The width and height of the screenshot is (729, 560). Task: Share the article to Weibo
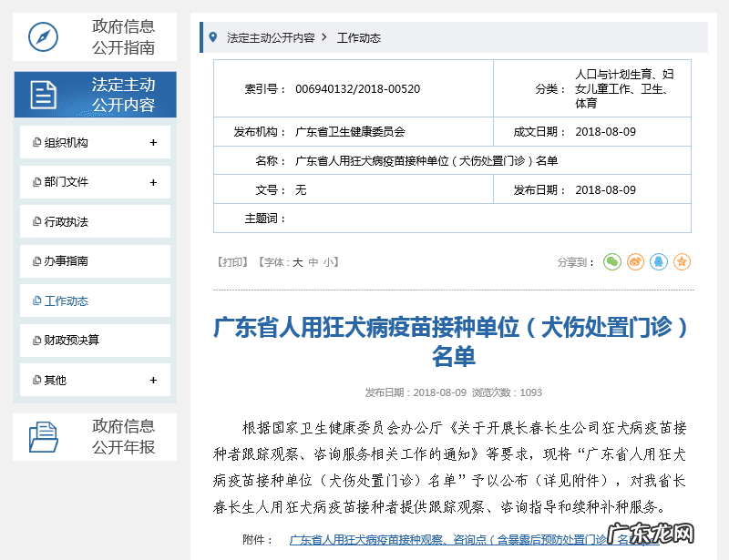pyautogui.click(x=635, y=261)
